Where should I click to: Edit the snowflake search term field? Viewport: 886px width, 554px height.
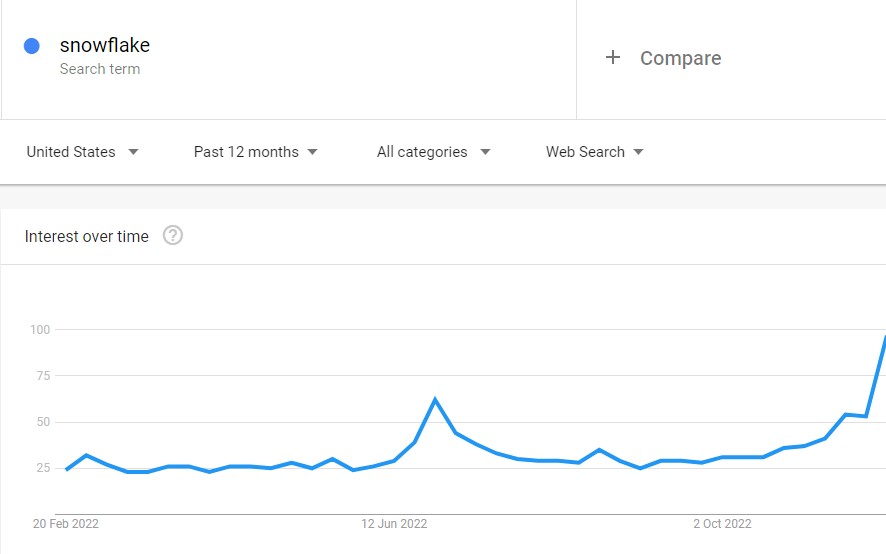(x=289, y=59)
